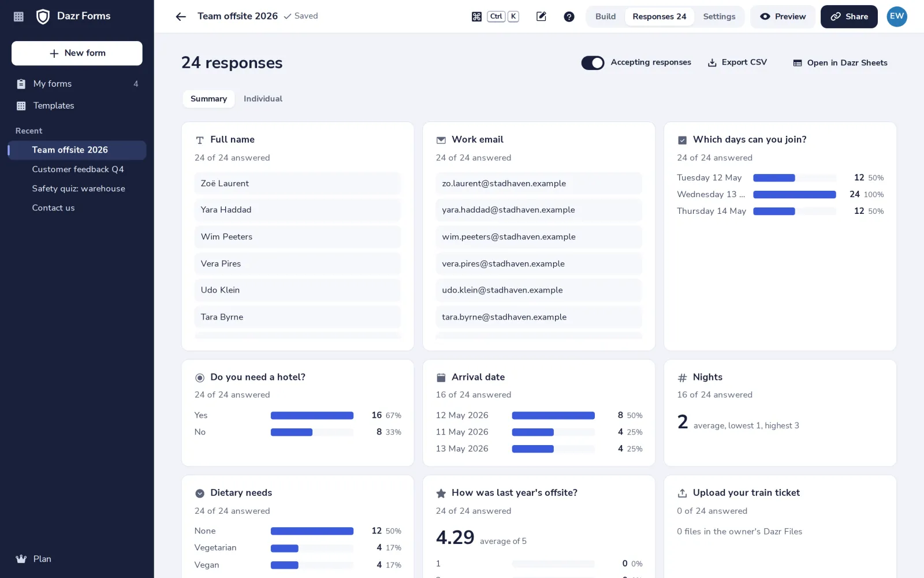
Task: Create a New form
Action: (77, 53)
